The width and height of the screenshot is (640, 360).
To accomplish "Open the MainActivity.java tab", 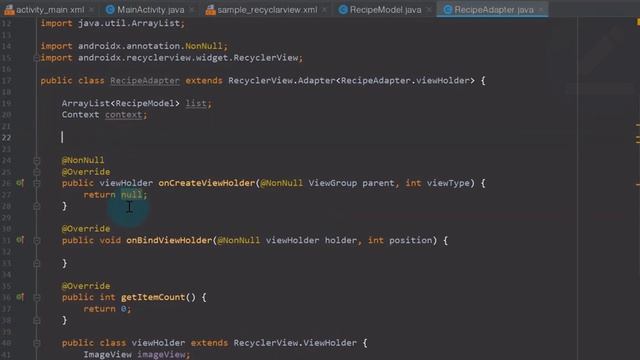I will tap(150, 9).
